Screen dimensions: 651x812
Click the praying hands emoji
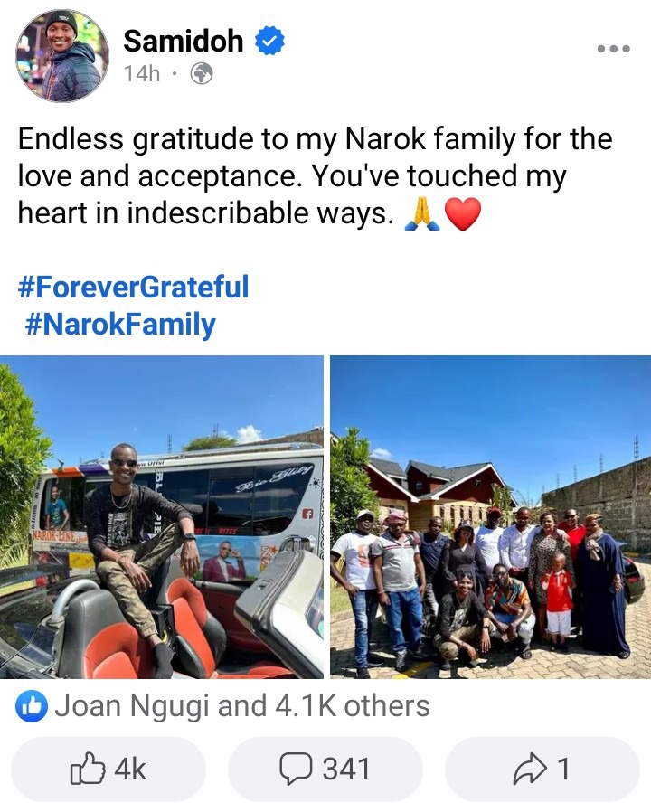coord(422,214)
